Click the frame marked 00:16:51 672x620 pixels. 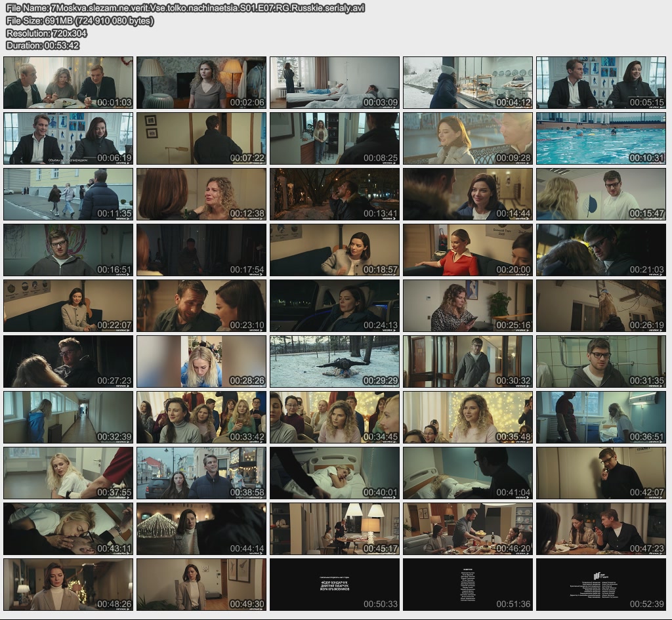coord(68,250)
